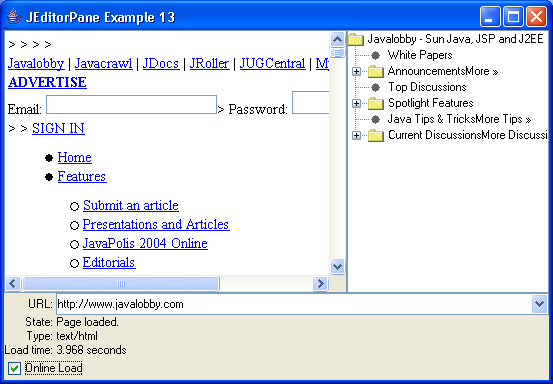Click the vertical scrollbar down arrow
This screenshot has width=553, height=384.
click(x=338, y=266)
